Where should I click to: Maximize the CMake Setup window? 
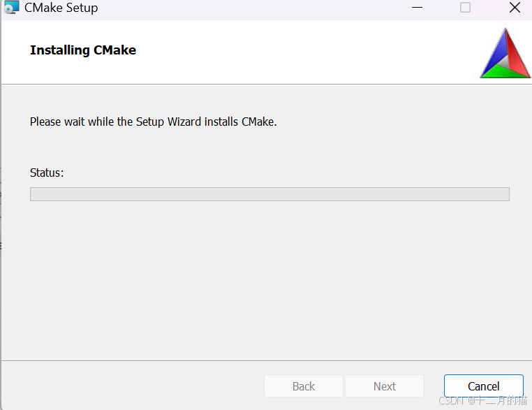(x=465, y=7)
